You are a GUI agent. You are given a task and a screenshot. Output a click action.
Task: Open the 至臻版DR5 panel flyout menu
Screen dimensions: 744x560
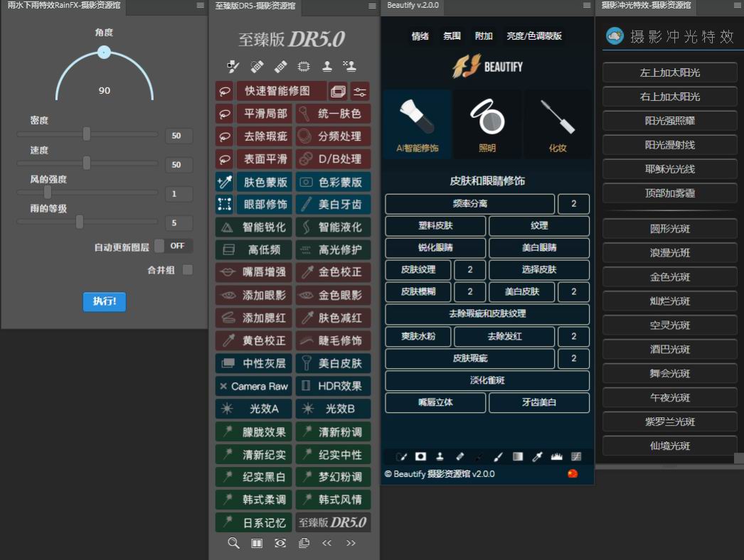coord(372,6)
